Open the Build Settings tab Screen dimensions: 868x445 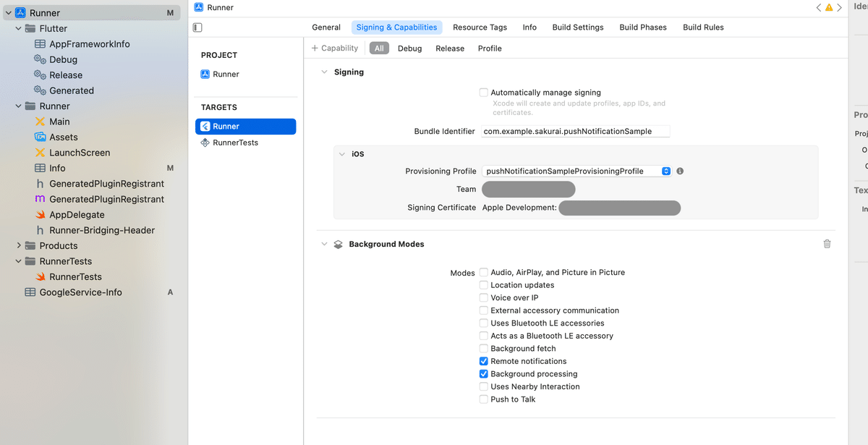click(578, 27)
